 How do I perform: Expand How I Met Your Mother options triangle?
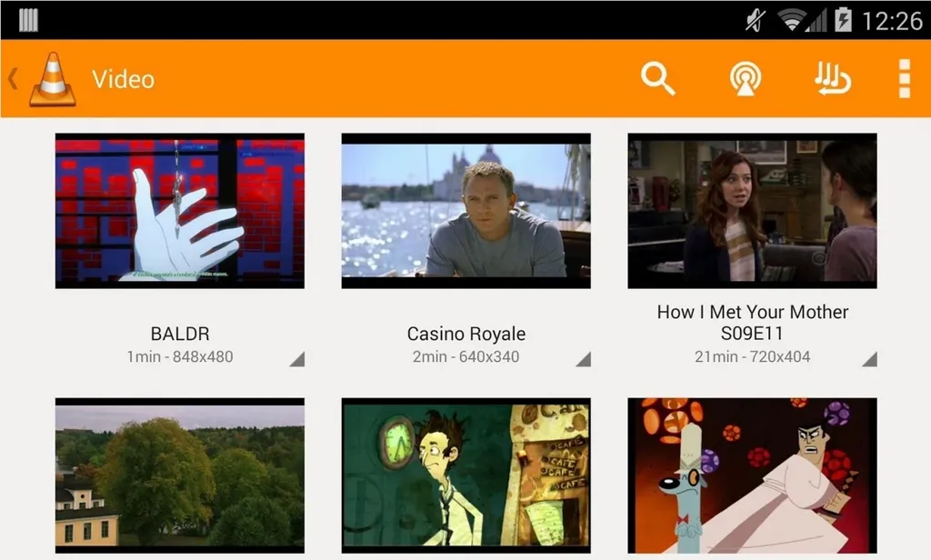[x=869, y=359]
